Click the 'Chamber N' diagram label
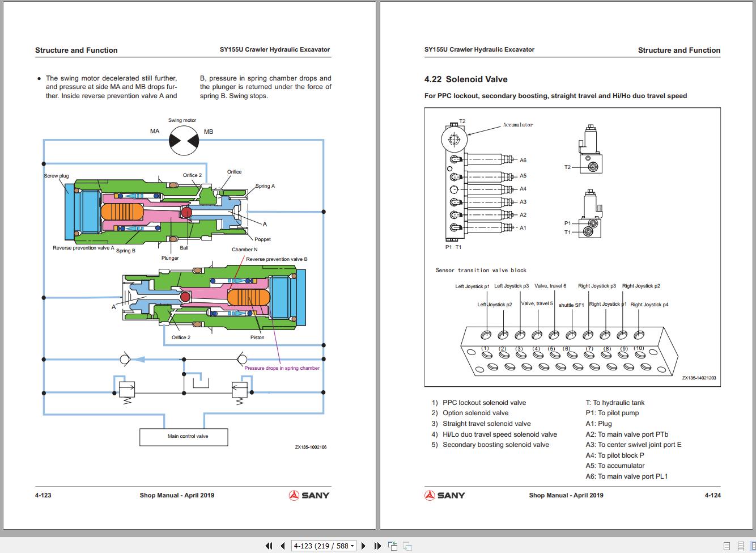This screenshot has width=756, height=553. pos(244,250)
